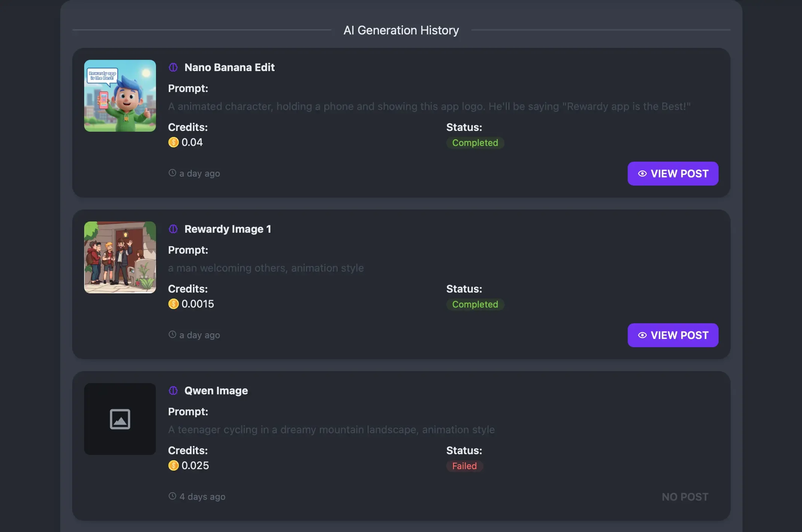Click the clock icon on the Rewardy Image 1 card
The width and height of the screenshot is (802, 532).
172,334
